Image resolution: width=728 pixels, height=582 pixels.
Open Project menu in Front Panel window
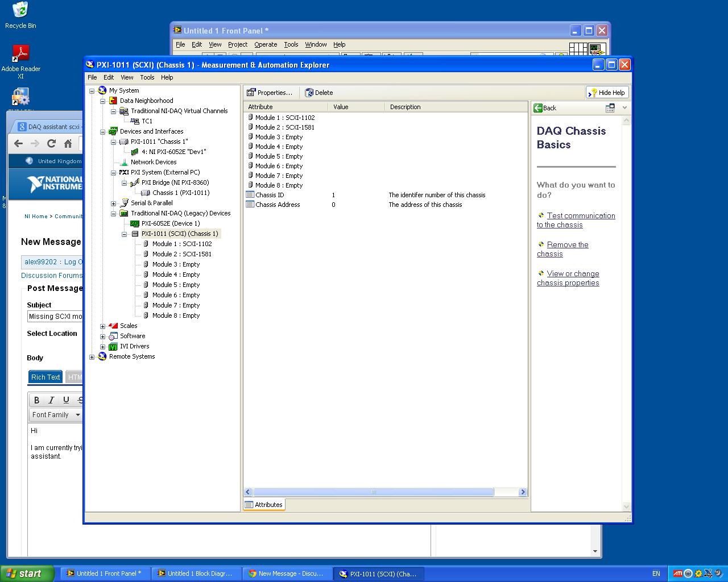pyautogui.click(x=238, y=44)
